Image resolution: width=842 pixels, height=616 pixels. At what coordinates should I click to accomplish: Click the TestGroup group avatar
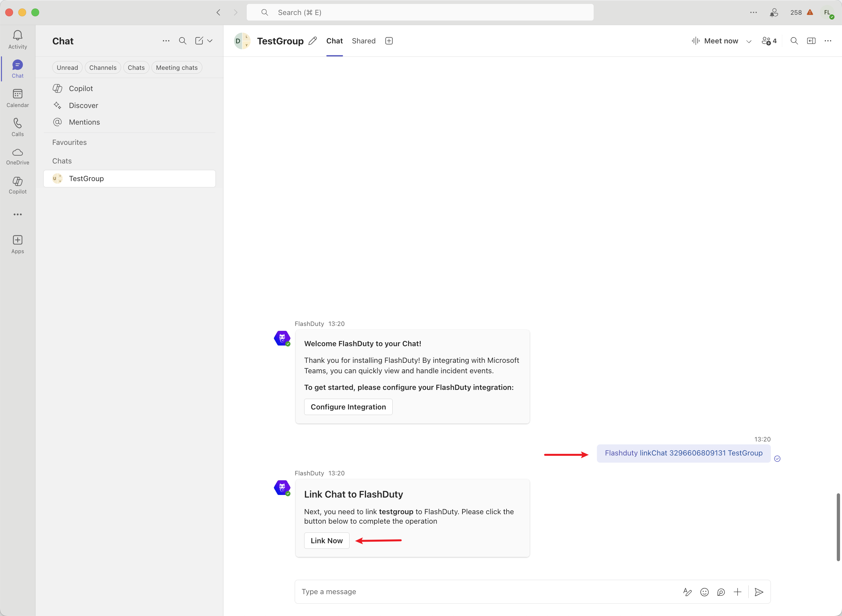[x=242, y=41]
